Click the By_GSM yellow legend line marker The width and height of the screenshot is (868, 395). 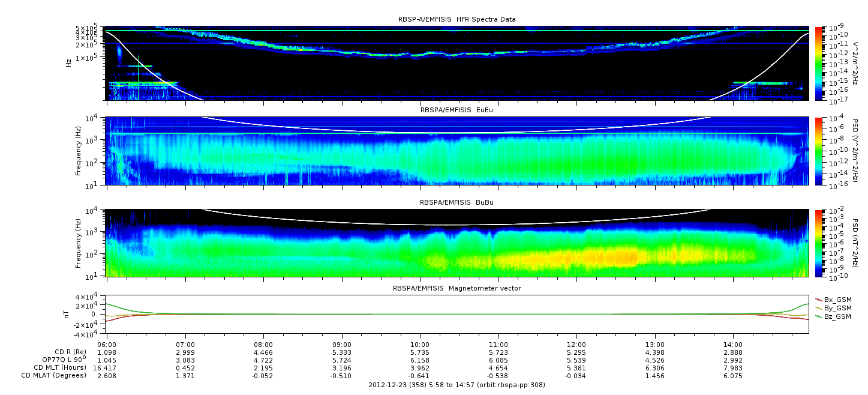(818, 308)
